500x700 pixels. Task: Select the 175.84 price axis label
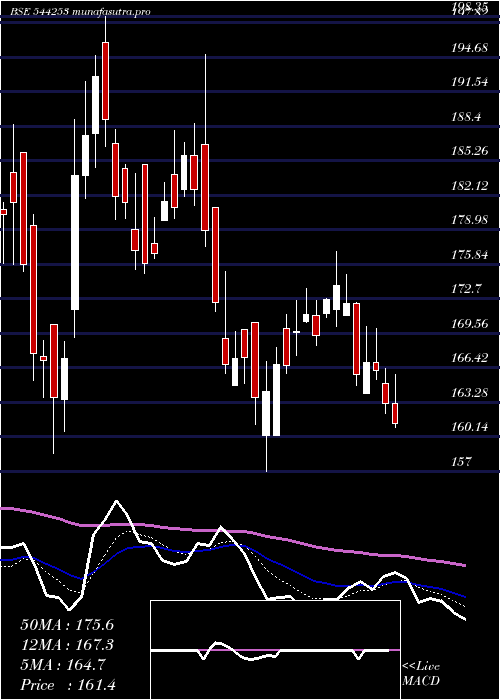(470, 255)
